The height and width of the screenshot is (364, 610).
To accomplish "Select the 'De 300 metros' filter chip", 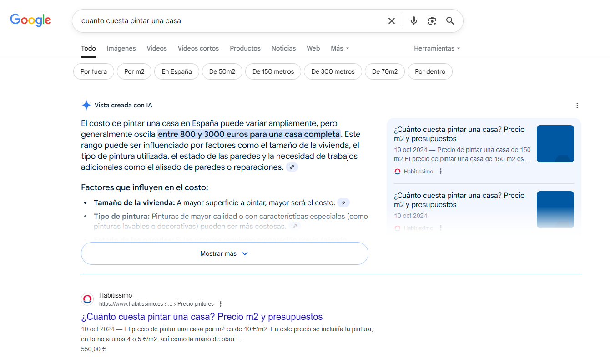I will coord(333,71).
